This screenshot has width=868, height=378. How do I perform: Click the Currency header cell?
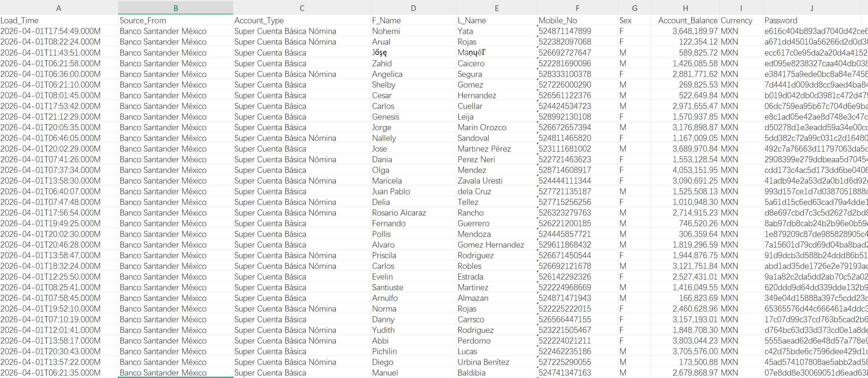pyautogui.click(x=741, y=20)
